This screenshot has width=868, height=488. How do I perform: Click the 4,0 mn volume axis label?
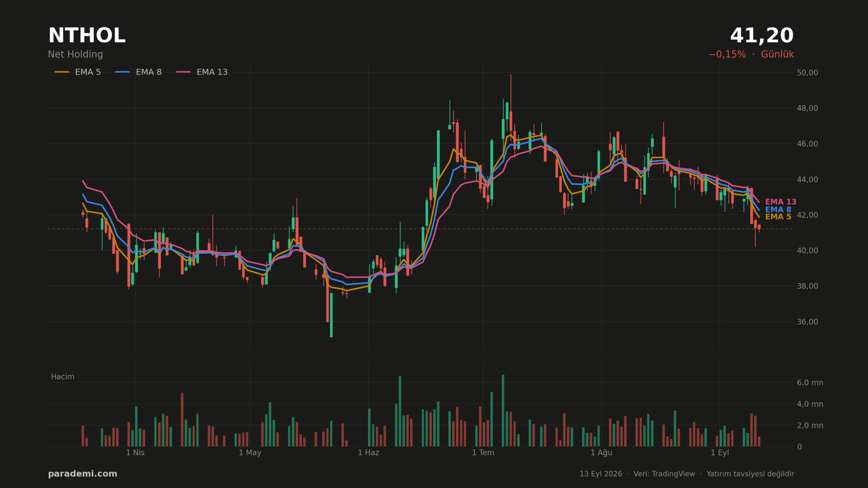[x=810, y=404]
